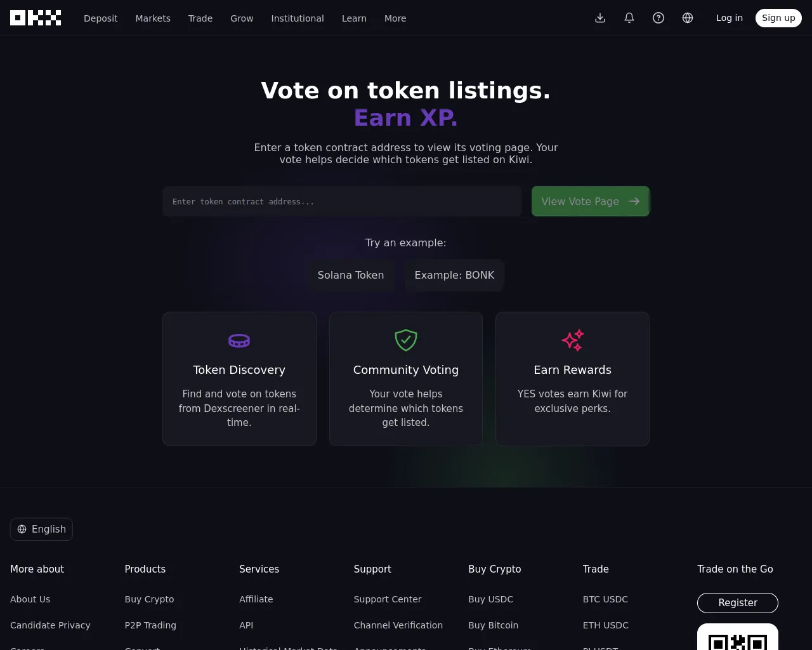Click the purple coin Token Discovery icon

click(239, 340)
